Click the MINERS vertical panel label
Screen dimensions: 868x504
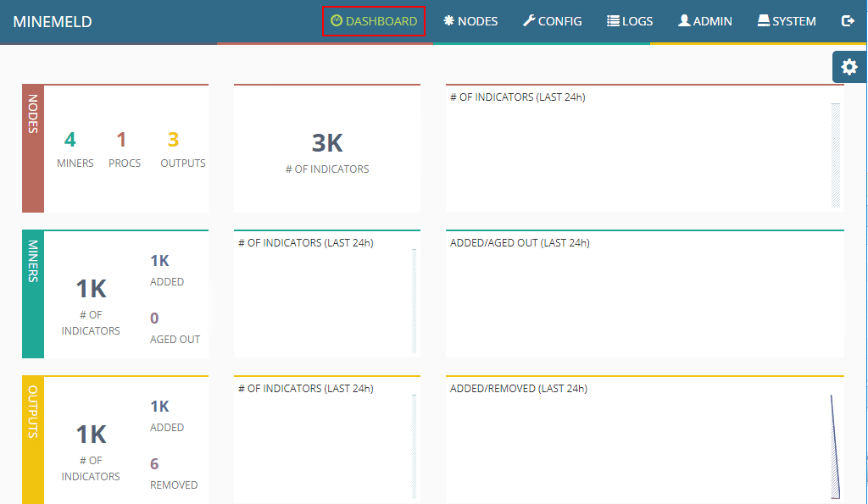pos(33,261)
